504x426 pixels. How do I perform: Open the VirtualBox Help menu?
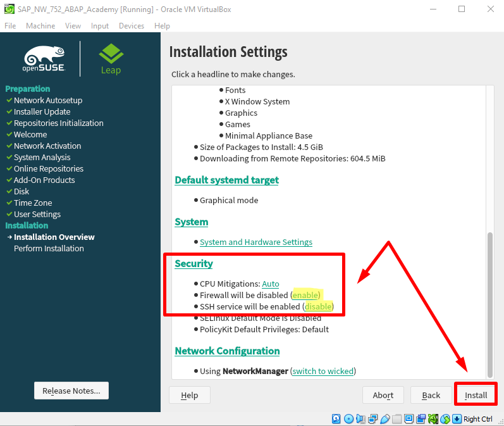coord(162,26)
